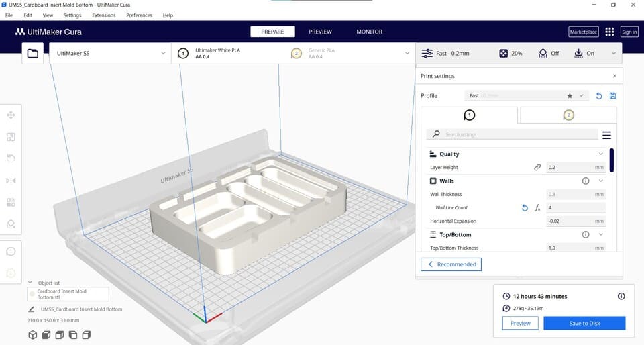Reset Wall Line Count to default
The height and width of the screenshot is (345, 644).
[525, 208]
